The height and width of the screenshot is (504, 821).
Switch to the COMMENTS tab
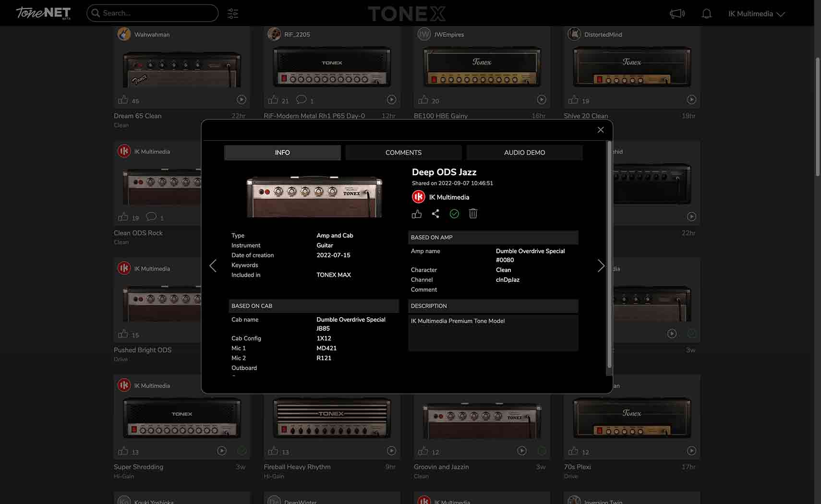tap(403, 153)
